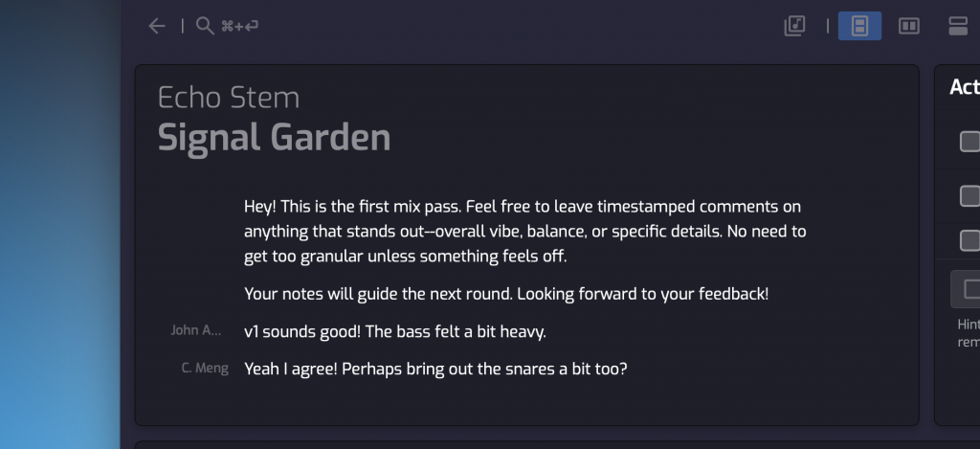
Task: Click the command-enter shortcut hint
Action: coord(239,26)
